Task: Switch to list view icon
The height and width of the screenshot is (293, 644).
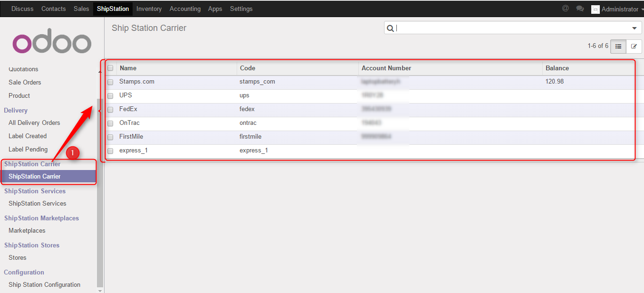Action: point(618,46)
